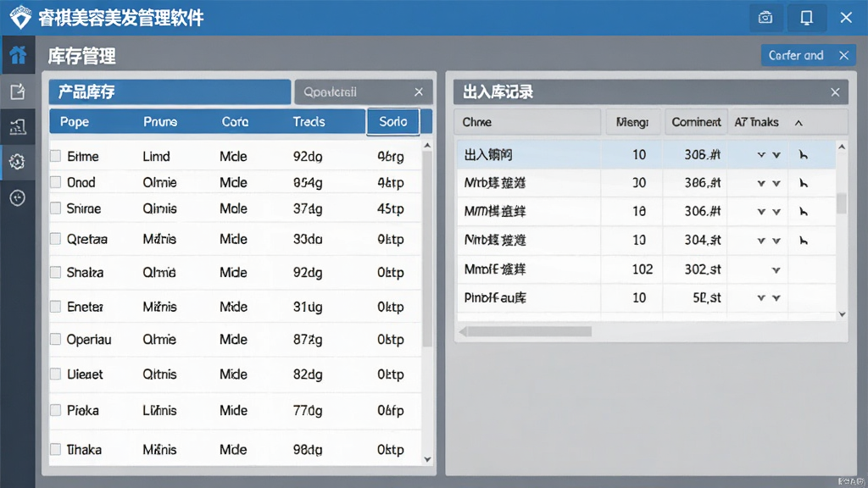Close the Carfer and tag

pyautogui.click(x=843, y=55)
